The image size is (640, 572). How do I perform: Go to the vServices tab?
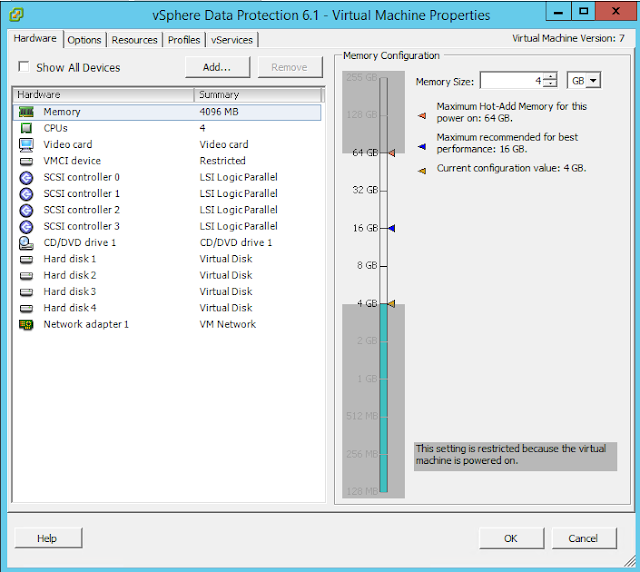pos(232,40)
